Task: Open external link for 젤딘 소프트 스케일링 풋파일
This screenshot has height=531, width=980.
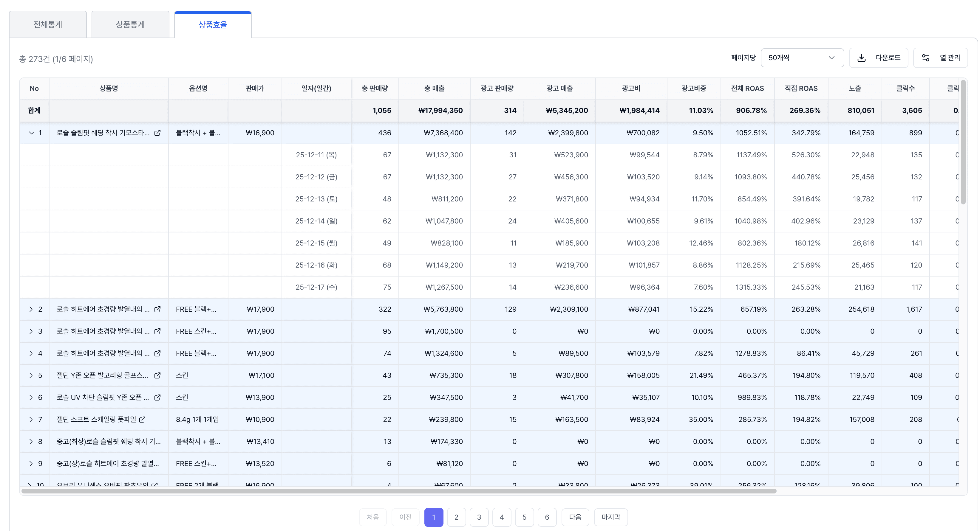Action: tap(142, 420)
